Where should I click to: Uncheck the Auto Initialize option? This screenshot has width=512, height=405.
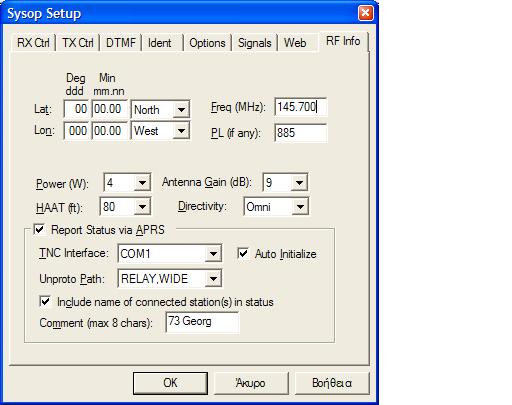pyautogui.click(x=243, y=253)
